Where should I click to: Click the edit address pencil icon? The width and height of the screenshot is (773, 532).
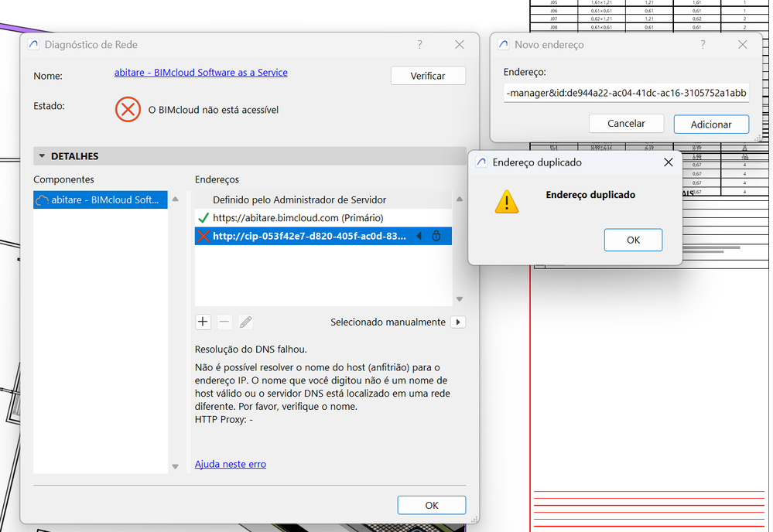(245, 322)
